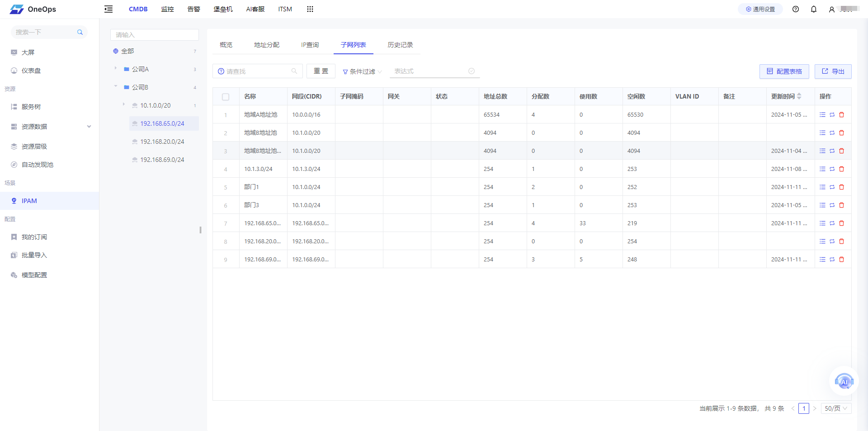Open 自动发现池 in the sidebar
Screen dimensions: 868x431
pos(38,165)
